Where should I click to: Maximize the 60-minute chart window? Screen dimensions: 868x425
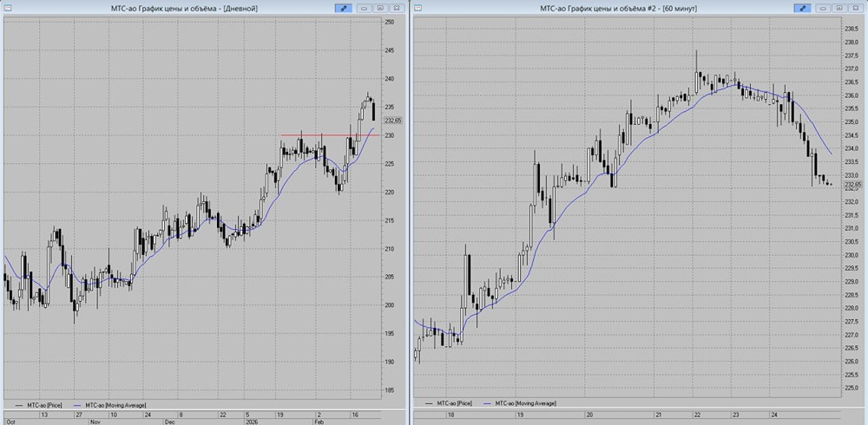[839, 9]
